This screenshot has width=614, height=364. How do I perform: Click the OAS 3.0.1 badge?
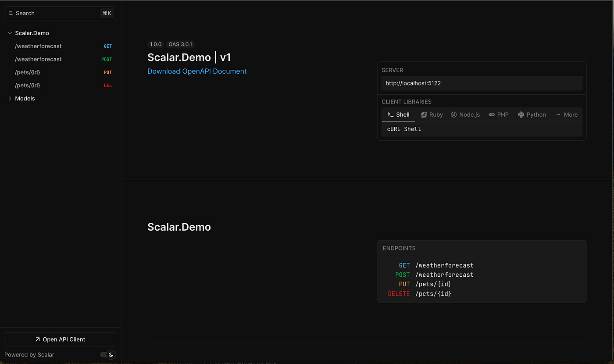(180, 44)
